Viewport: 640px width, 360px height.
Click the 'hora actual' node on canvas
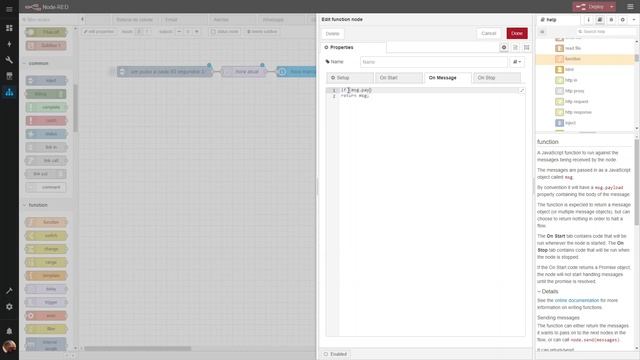[244, 71]
